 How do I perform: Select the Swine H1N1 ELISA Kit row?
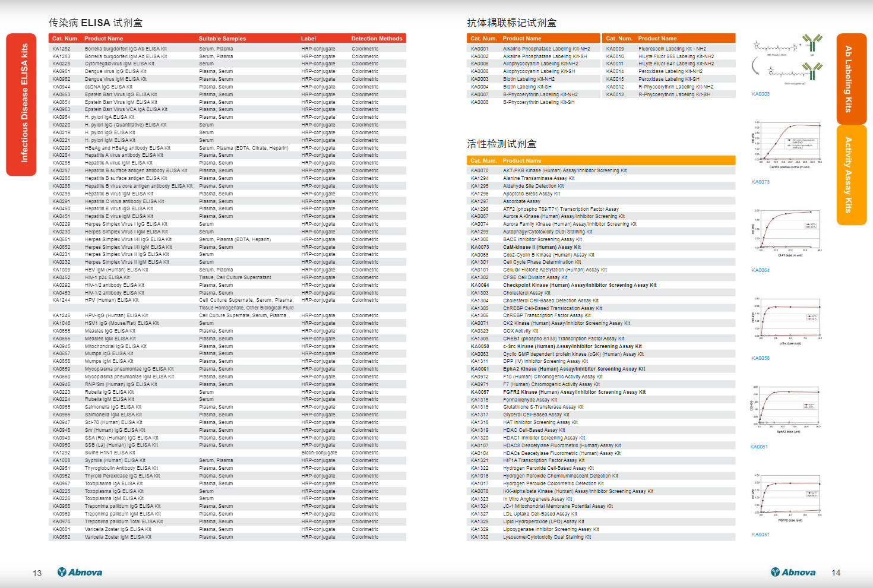pyautogui.click(x=110, y=453)
